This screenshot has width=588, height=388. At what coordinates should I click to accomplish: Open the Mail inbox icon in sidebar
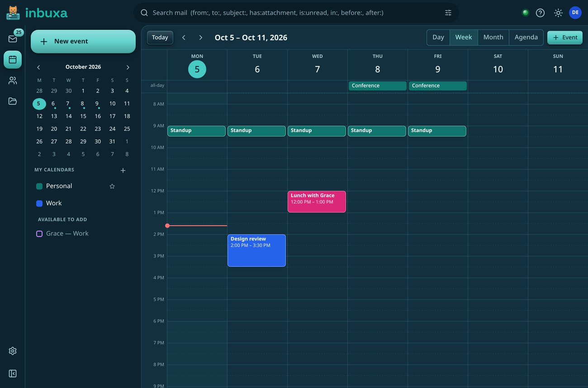pos(13,39)
